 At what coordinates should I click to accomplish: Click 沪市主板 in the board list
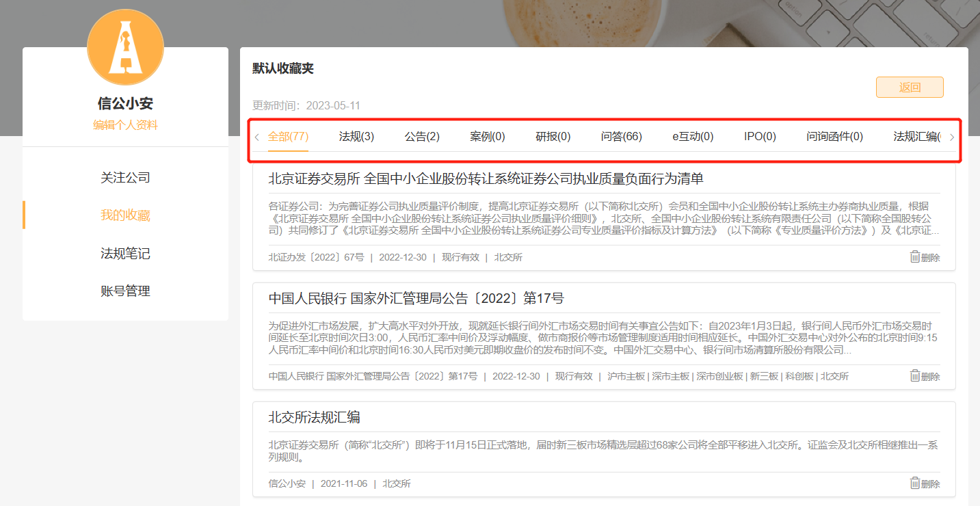click(x=626, y=376)
